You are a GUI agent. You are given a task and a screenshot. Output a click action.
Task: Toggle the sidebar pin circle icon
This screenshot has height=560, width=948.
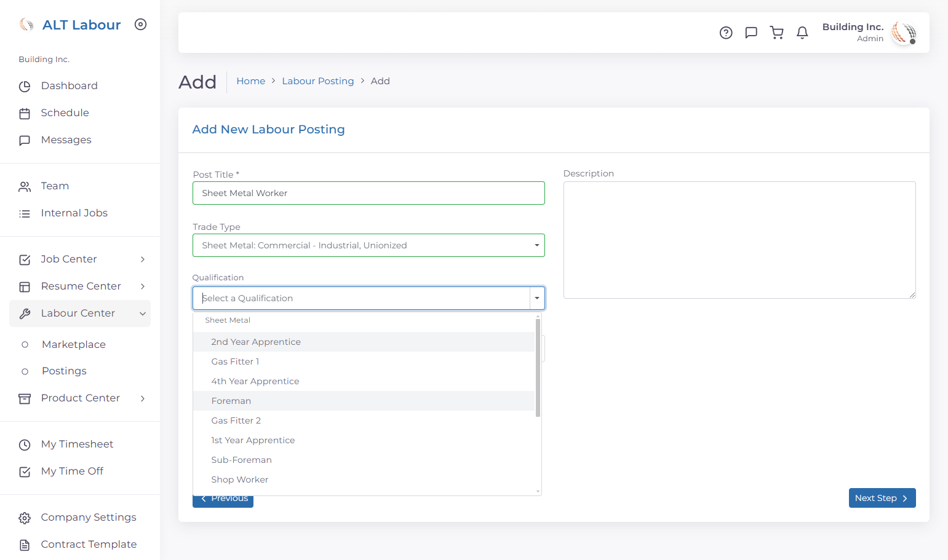point(141,25)
